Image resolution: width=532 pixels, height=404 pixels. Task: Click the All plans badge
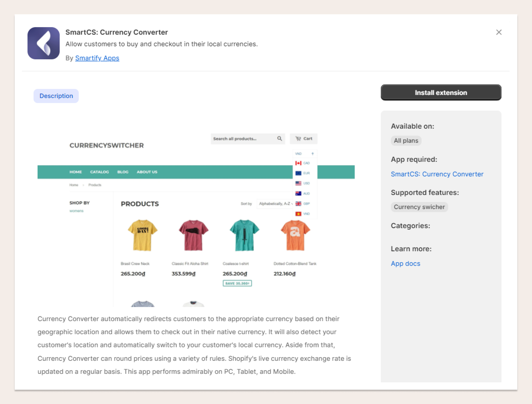pos(406,141)
